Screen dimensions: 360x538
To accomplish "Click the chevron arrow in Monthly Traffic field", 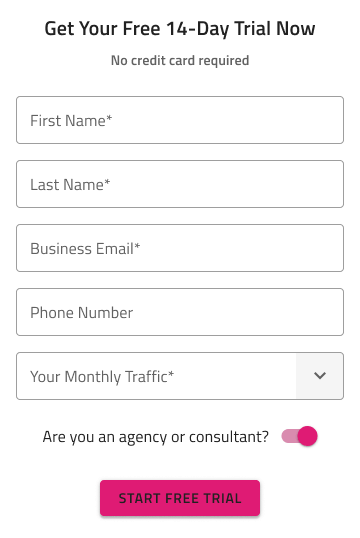I will tap(320, 375).
